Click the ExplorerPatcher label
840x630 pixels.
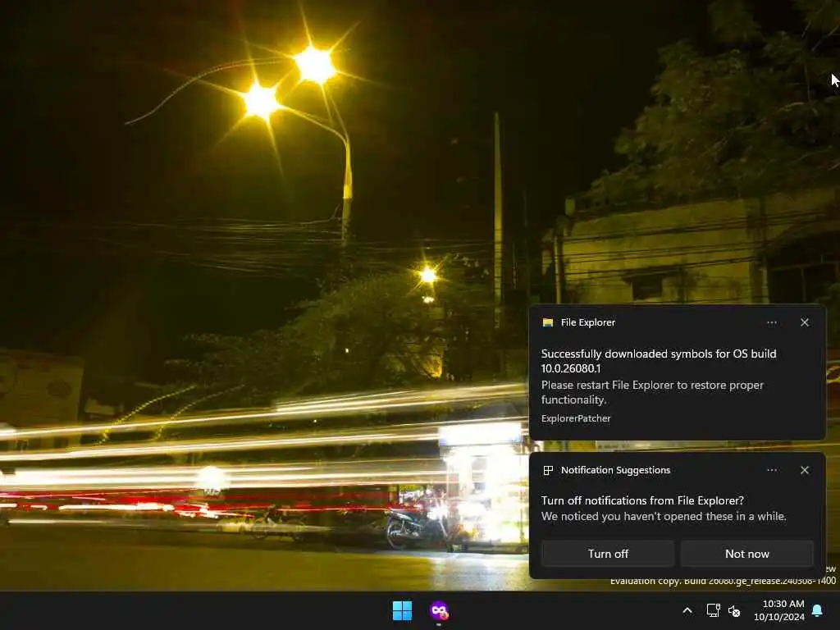click(x=576, y=418)
